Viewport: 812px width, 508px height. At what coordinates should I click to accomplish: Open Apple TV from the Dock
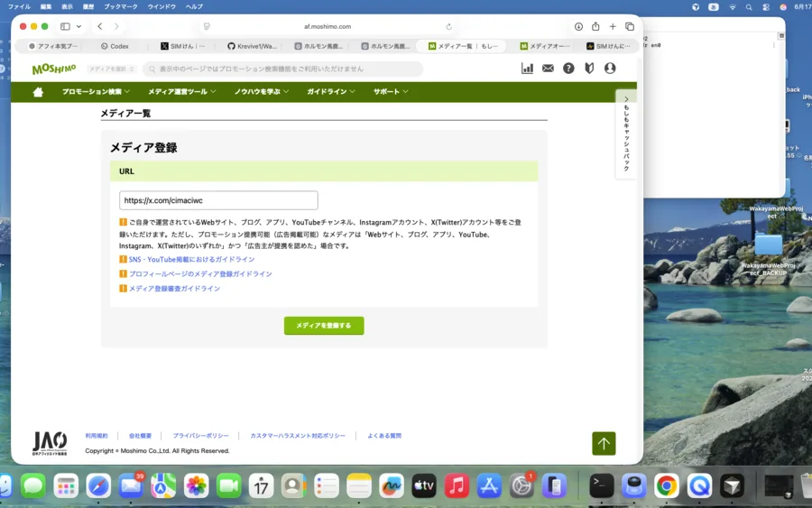pyautogui.click(x=424, y=485)
